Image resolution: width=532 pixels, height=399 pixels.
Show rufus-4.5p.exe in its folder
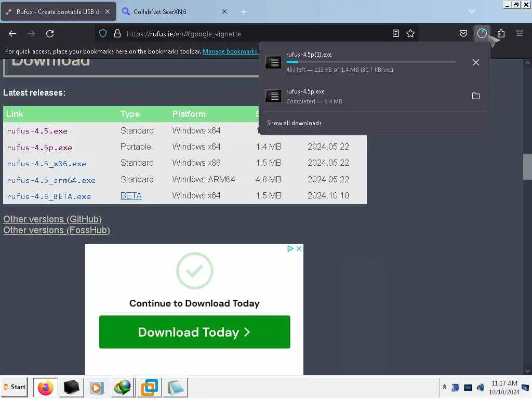click(476, 96)
